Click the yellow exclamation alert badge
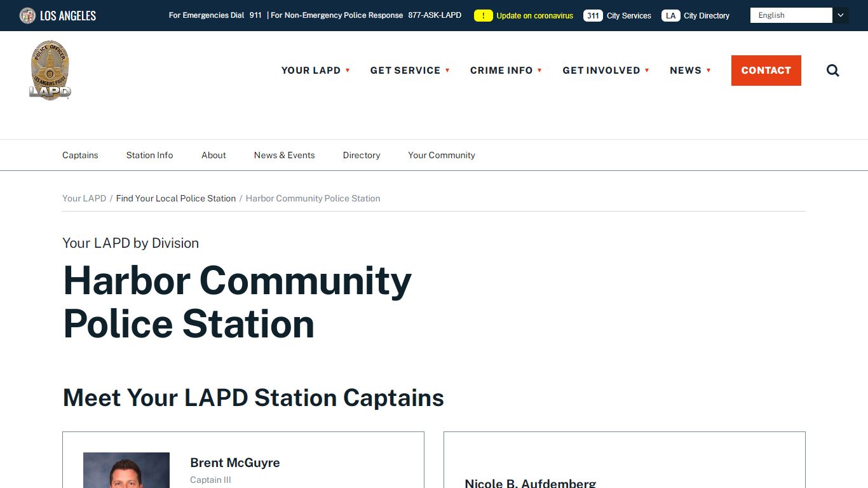This screenshot has height=488, width=868. tap(484, 15)
